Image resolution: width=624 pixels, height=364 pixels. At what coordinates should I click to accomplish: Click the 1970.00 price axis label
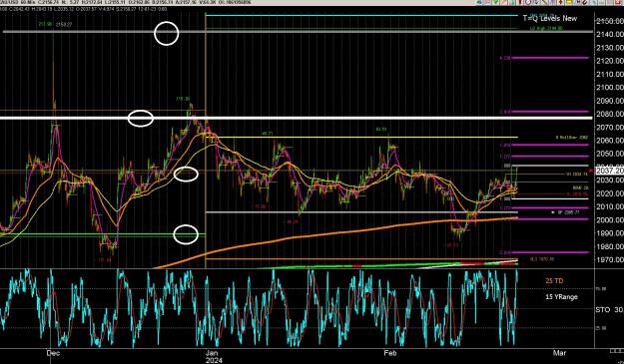[x=610, y=260]
